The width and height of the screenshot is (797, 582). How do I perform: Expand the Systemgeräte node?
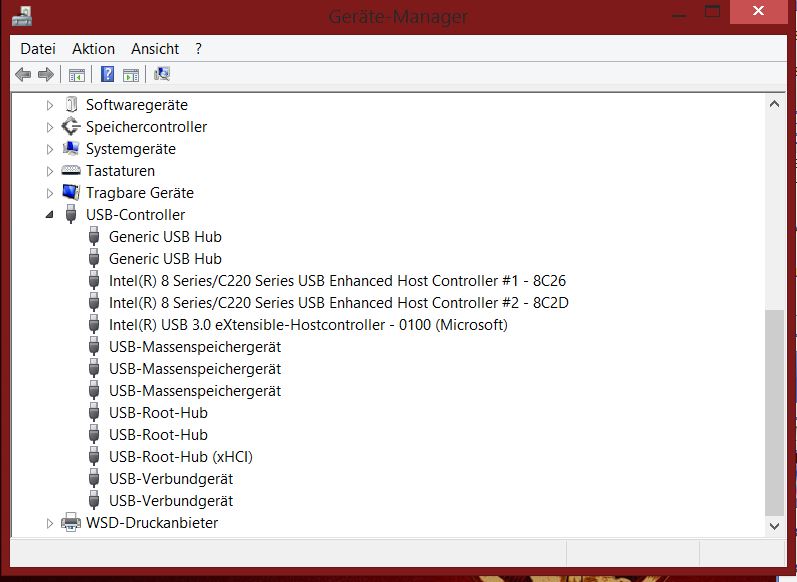coord(49,149)
